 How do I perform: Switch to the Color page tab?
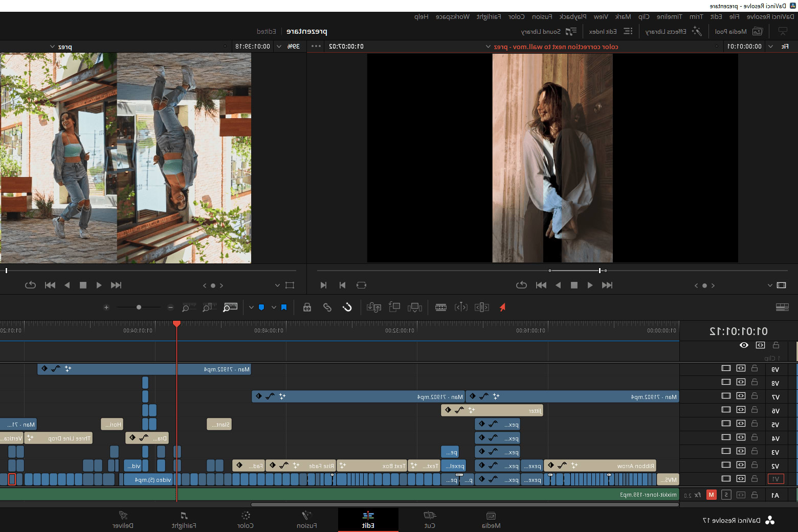pyautogui.click(x=246, y=519)
